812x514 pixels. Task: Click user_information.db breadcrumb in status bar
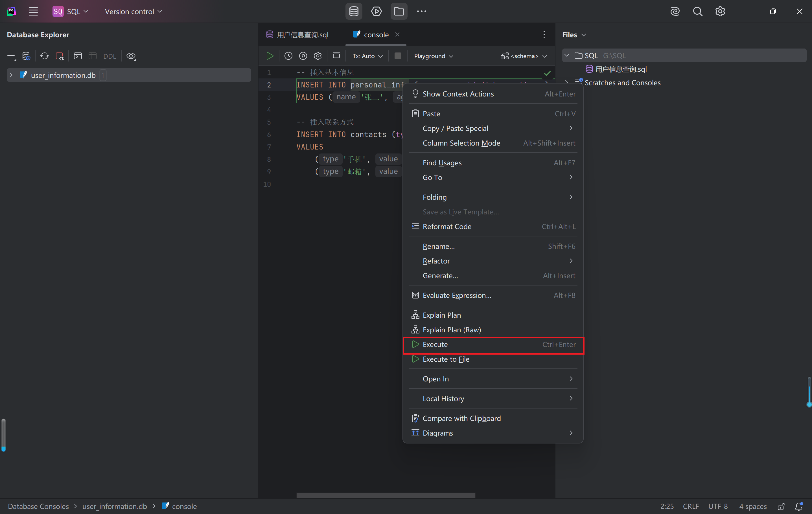115,506
